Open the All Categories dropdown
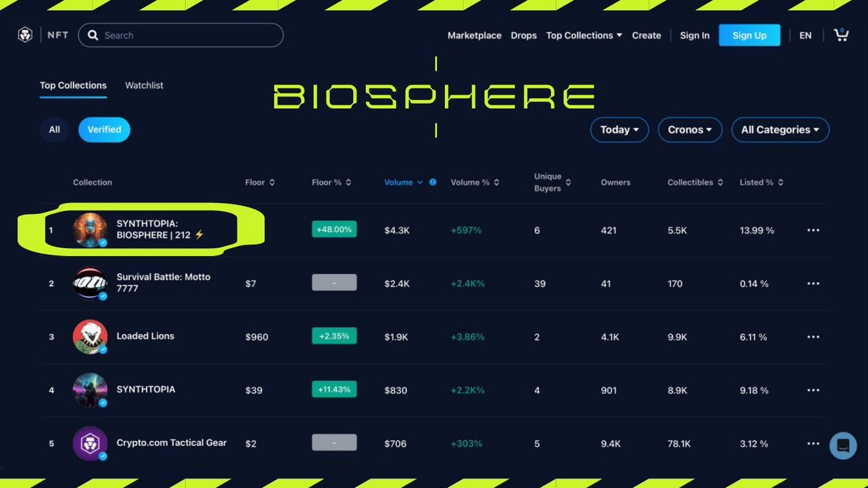Screen dimensions: 868x488 [780, 129]
